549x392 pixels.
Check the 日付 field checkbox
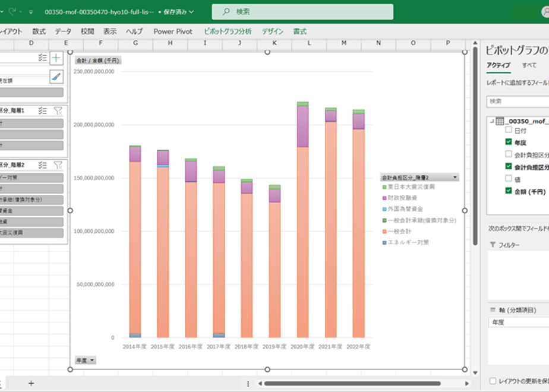(x=509, y=130)
